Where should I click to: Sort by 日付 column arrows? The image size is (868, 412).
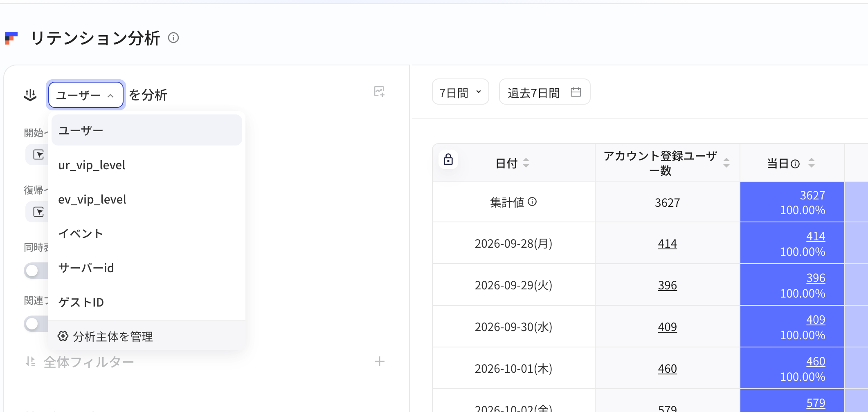pyautogui.click(x=526, y=163)
